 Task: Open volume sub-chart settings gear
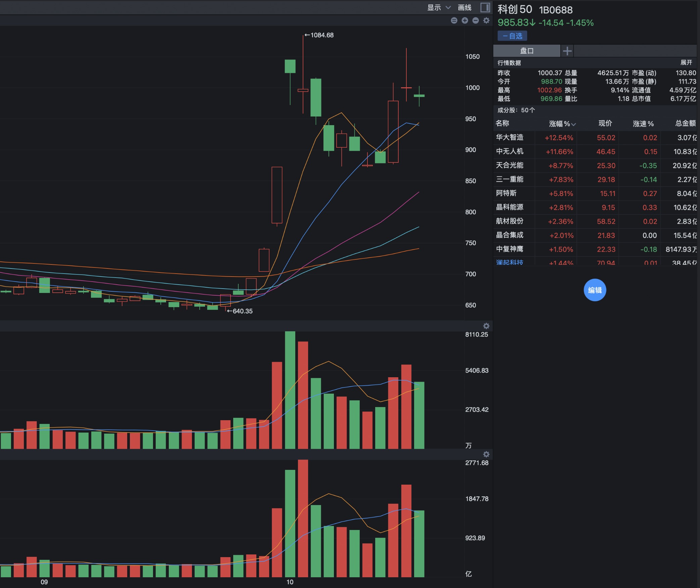tap(486, 326)
